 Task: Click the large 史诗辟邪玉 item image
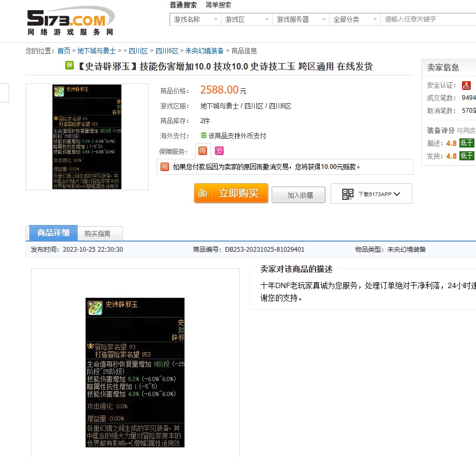coord(135,373)
